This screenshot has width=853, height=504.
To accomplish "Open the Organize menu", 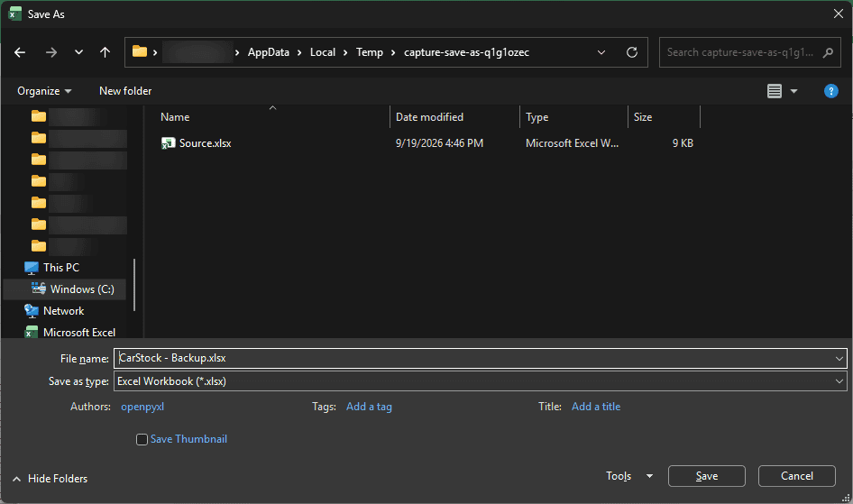I will (x=44, y=91).
